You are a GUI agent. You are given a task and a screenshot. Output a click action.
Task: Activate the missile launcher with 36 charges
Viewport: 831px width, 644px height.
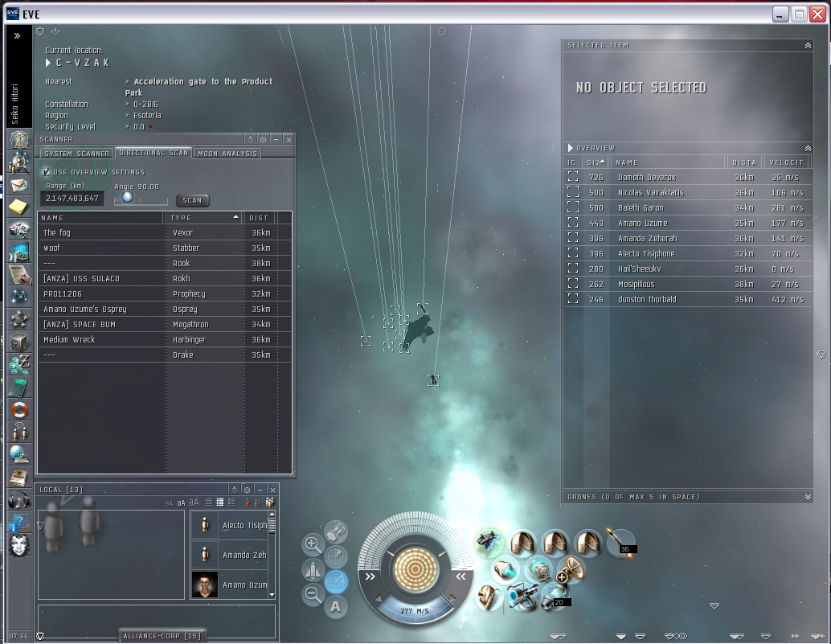pos(621,543)
